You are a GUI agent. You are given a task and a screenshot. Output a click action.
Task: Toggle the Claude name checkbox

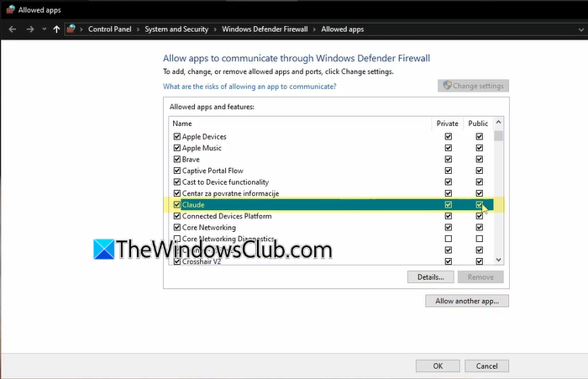coord(177,205)
